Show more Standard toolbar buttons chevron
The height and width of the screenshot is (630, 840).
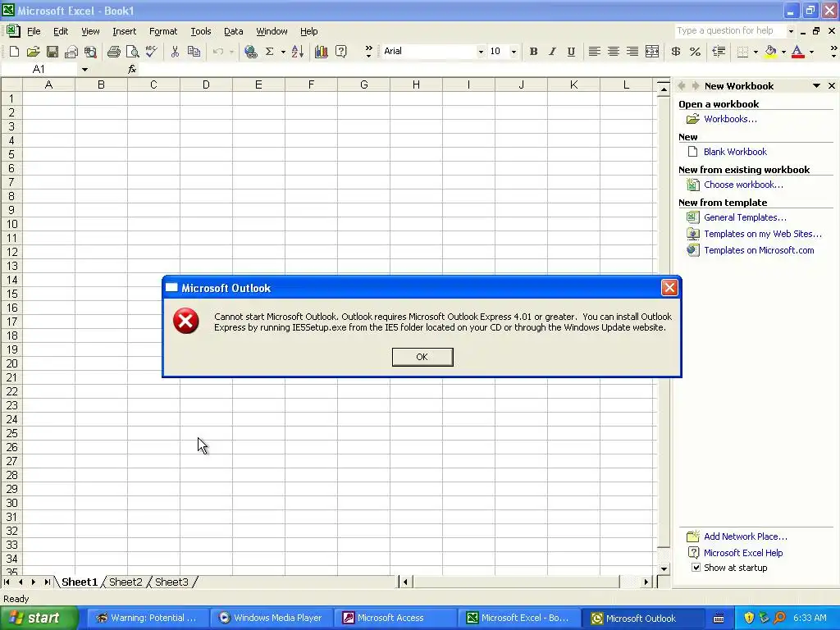(368, 52)
